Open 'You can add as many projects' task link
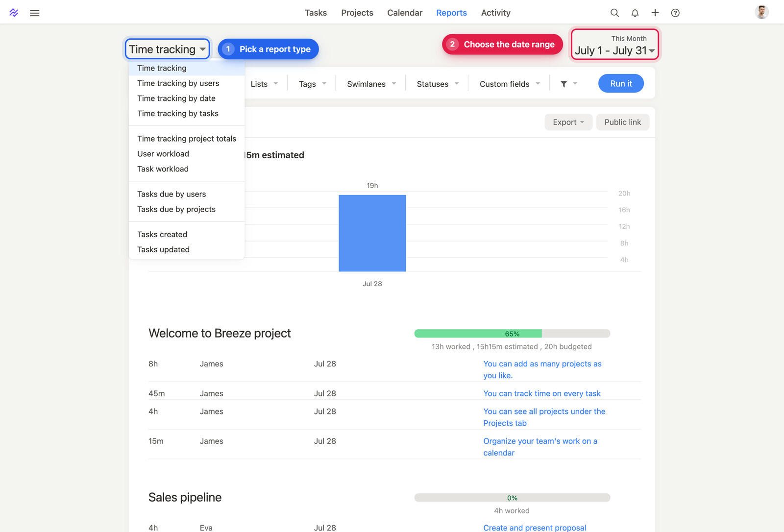784x532 pixels. point(542,369)
